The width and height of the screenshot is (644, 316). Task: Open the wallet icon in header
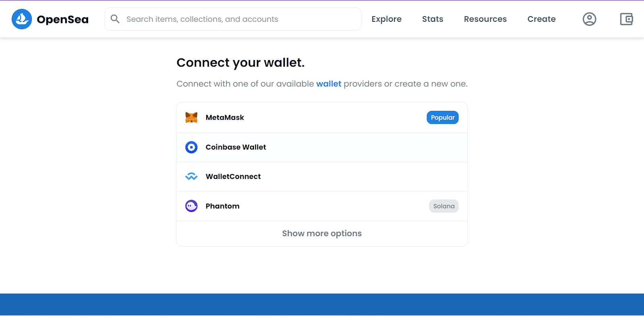click(626, 19)
